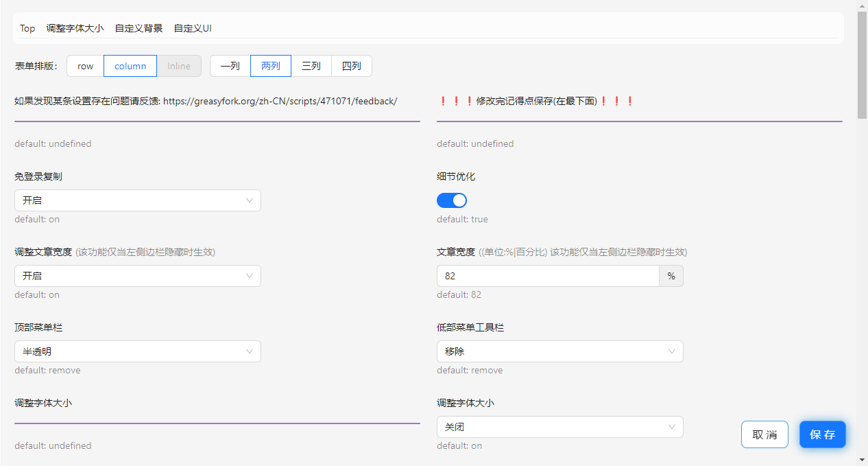Disable the 细节优化 toggle switch

[x=451, y=200]
